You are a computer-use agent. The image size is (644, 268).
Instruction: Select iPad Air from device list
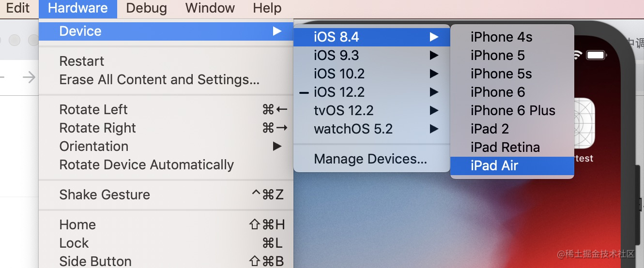(x=512, y=165)
